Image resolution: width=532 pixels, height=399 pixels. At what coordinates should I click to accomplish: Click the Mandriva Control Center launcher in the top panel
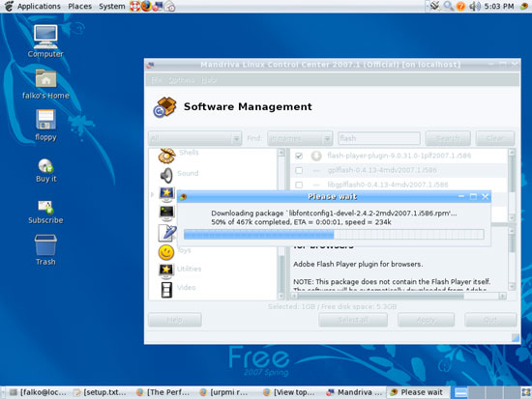(x=158, y=6)
